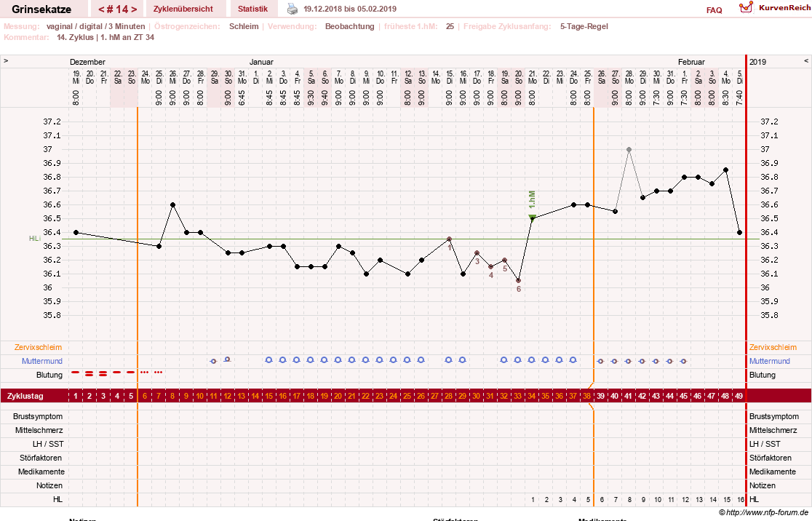Click the Muttermund icon on cycle day 37

point(573,360)
